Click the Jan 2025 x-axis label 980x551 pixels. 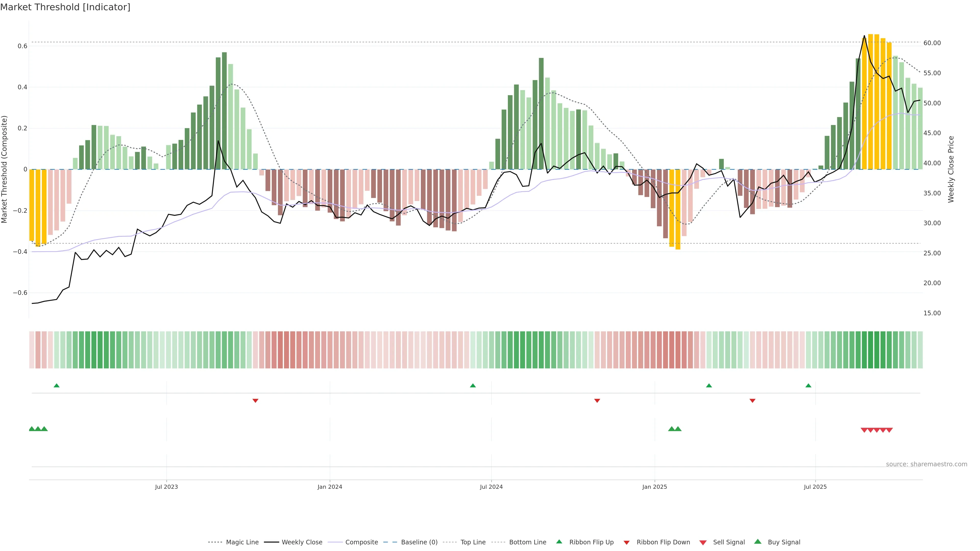point(654,487)
